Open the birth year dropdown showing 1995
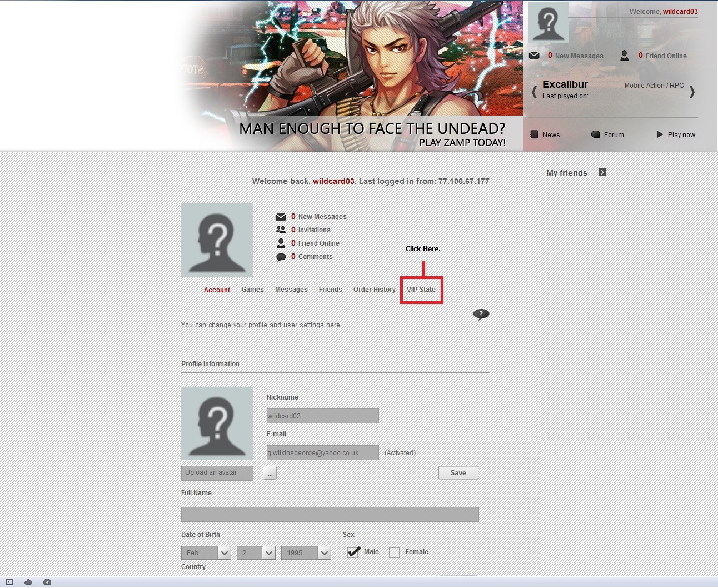The height and width of the screenshot is (588, 718). click(306, 553)
